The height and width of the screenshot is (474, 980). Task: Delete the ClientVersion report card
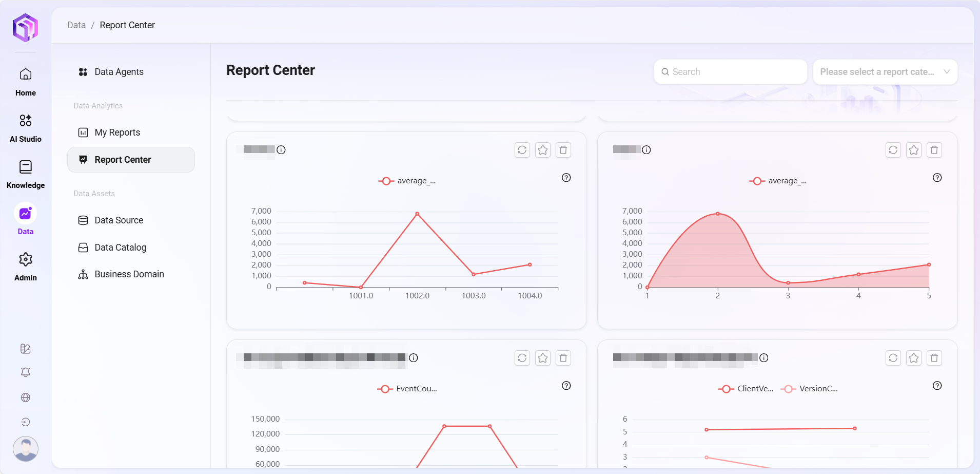coord(934,358)
